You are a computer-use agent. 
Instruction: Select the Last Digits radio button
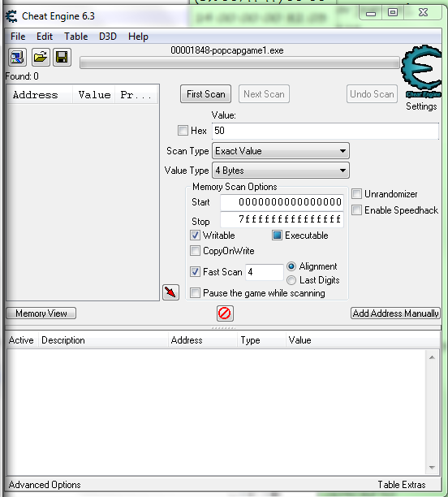point(291,280)
